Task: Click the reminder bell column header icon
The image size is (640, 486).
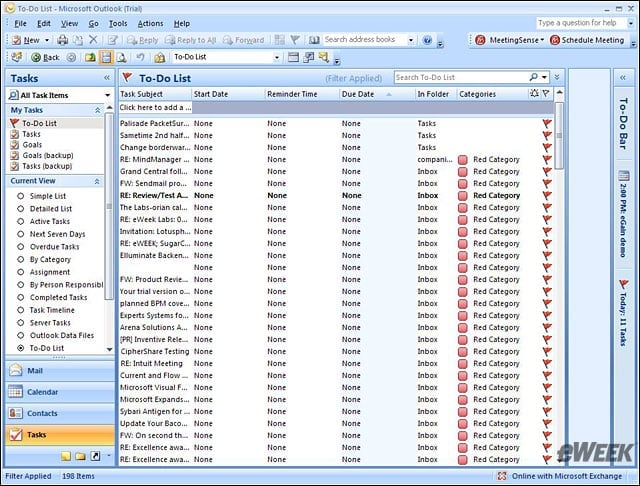Action: point(534,93)
